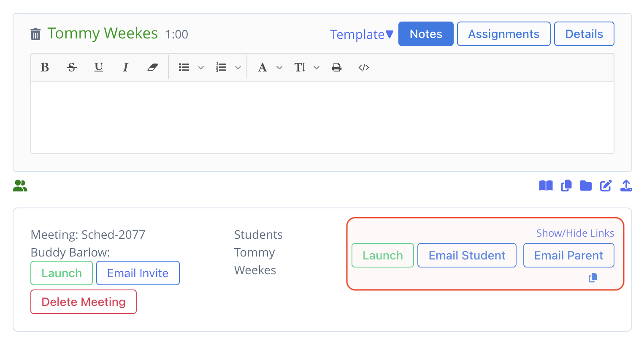The height and width of the screenshot is (344, 644).
Task: Select the eraser to clear formatting
Action: click(152, 67)
